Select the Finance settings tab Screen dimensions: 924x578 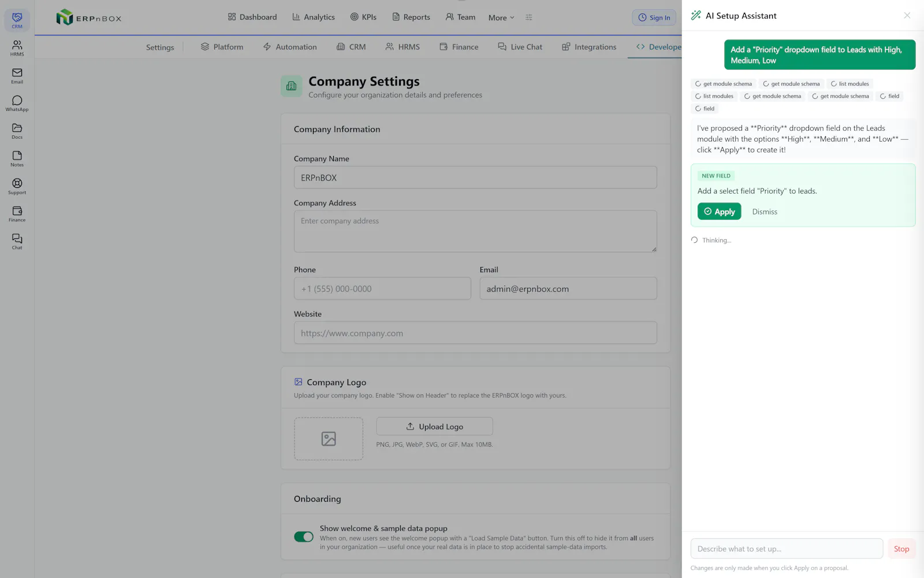pyautogui.click(x=459, y=47)
